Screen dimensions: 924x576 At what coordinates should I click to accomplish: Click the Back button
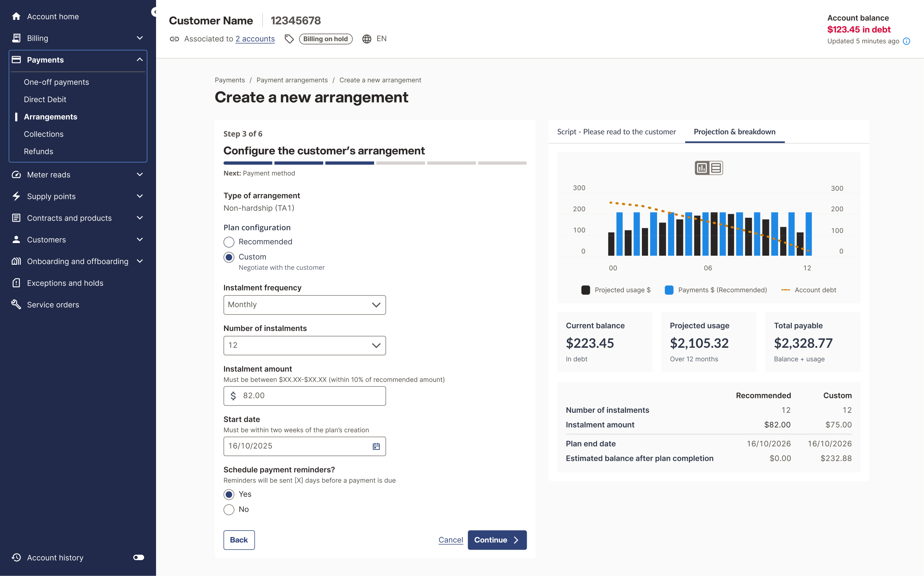(239, 540)
